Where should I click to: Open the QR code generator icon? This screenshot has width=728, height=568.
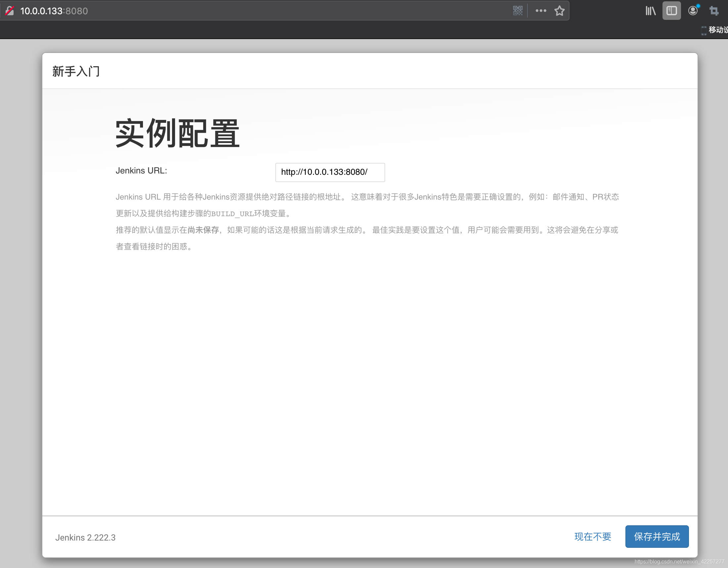coord(517,11)
